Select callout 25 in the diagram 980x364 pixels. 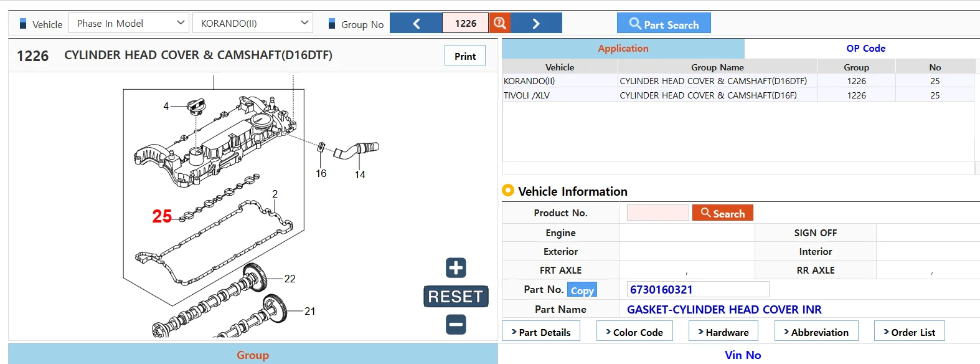[162, 216]
